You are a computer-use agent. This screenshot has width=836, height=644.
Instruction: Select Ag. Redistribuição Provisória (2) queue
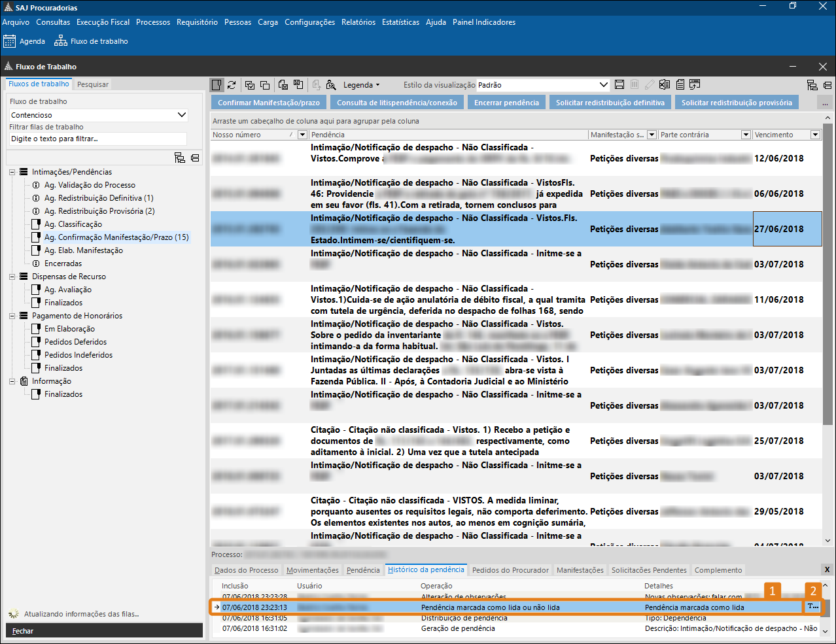99,211
